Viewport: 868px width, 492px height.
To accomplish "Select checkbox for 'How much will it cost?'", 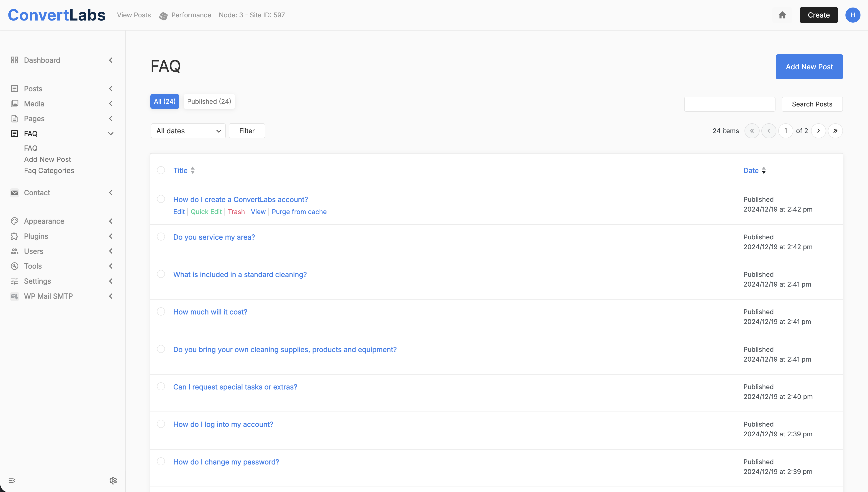I will [x=161, y=312].
